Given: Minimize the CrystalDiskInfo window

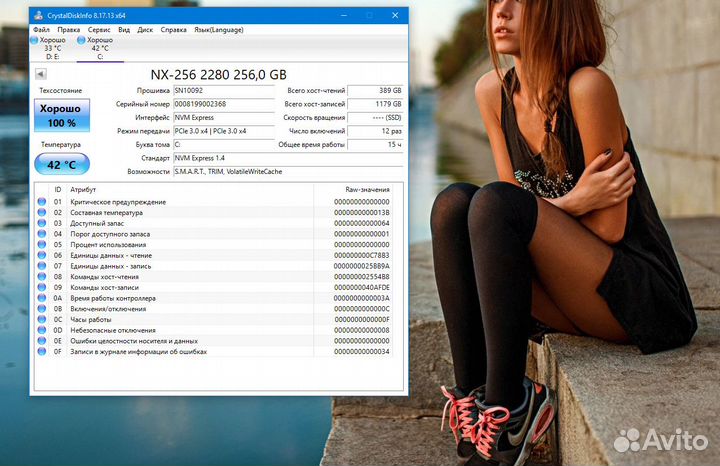Looking at the screenshot, I should pyautogui.click(x=344, y=15).
